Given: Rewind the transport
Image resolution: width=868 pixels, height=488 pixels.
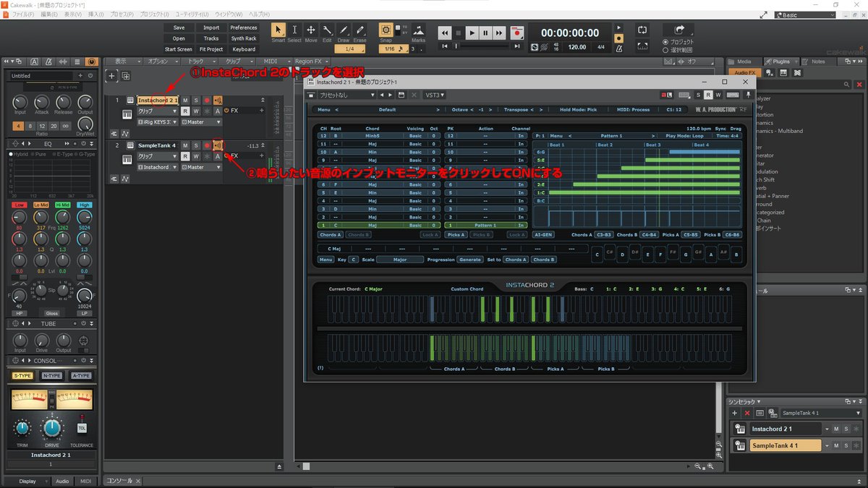Looking at the screenshot, I should [x=444, y=33].
